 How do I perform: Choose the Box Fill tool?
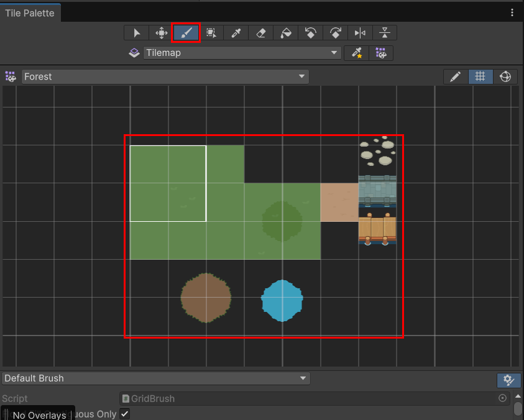(211, 33)
